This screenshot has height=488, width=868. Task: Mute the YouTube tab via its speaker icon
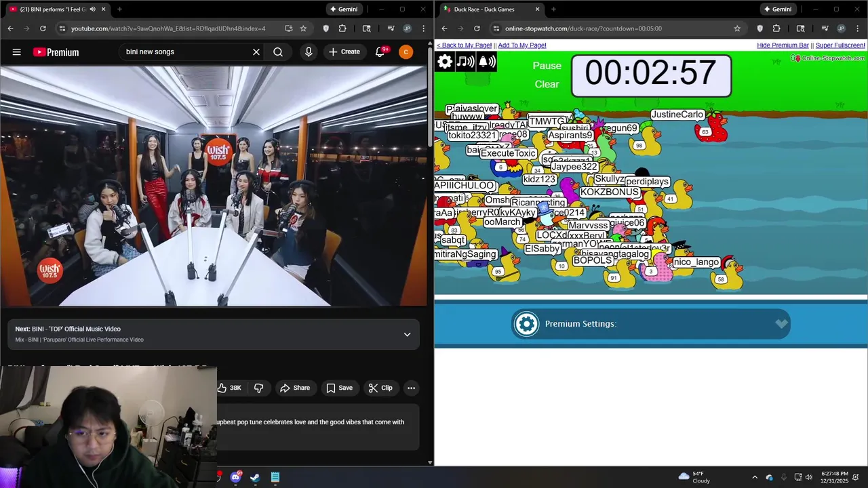click(x=92, y=9)
